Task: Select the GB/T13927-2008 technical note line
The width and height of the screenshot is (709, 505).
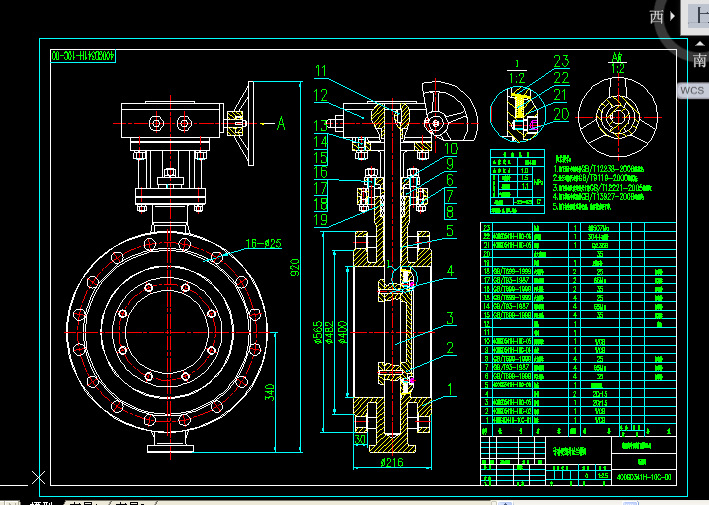Action: (599, 197)
